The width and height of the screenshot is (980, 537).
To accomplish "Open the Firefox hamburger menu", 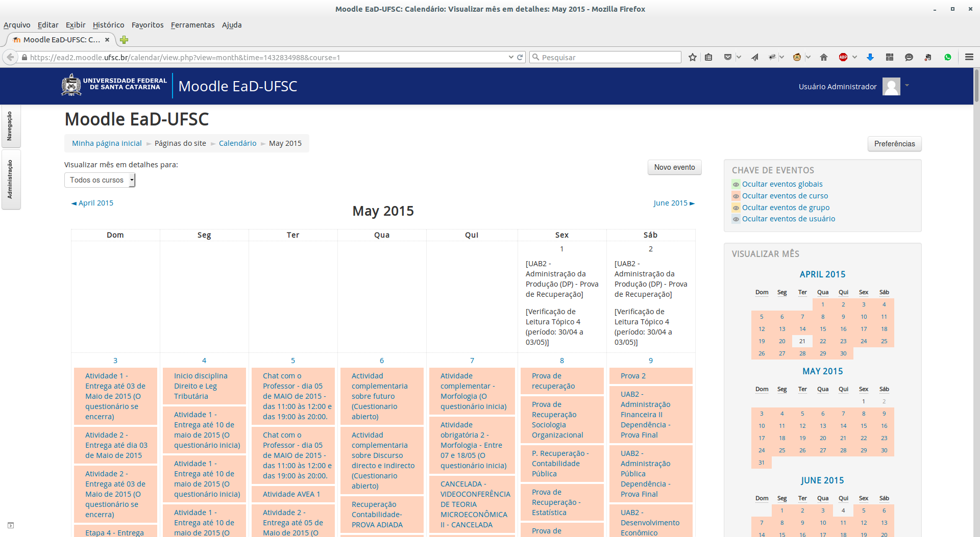I will click(x=969, y=57).
